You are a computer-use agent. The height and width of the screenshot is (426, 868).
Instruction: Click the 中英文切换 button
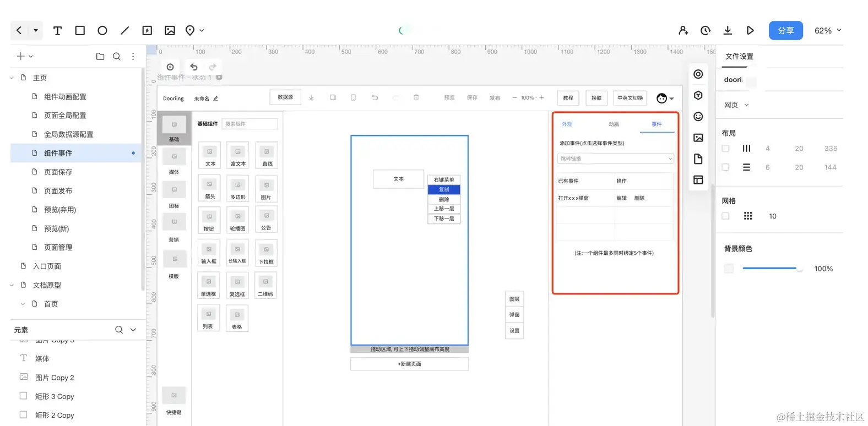pyautogui.click(x=630, y=98)
